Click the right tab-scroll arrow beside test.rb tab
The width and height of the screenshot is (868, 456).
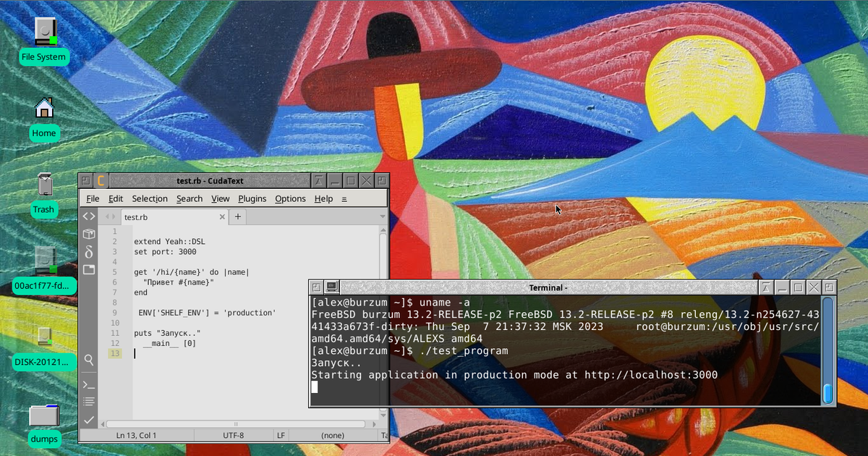pos(112,216)
